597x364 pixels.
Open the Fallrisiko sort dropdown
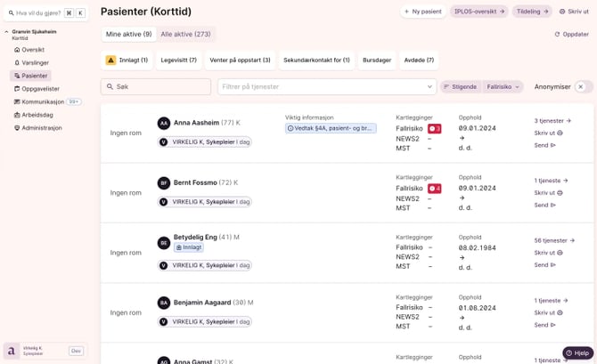503,87
